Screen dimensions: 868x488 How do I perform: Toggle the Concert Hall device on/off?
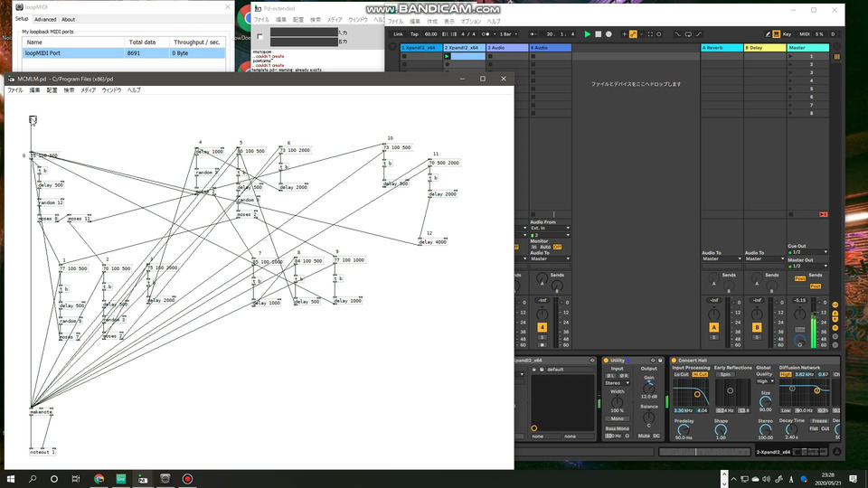675,360
